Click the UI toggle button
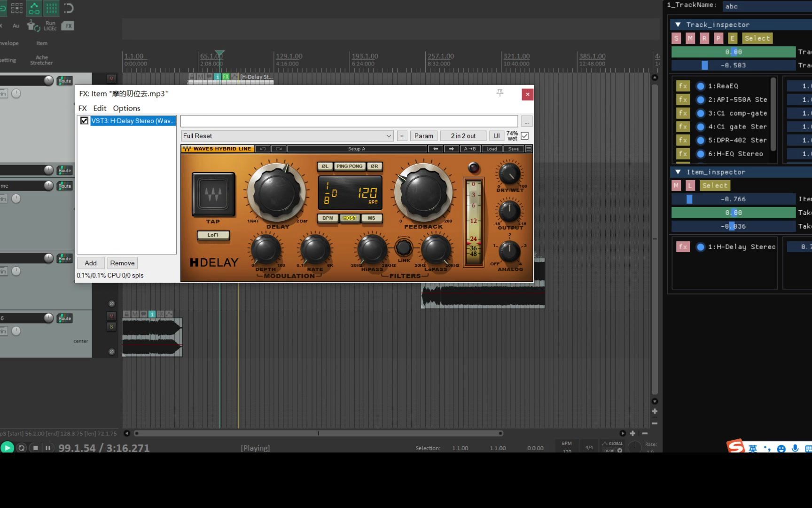 (x=496, y=136)
